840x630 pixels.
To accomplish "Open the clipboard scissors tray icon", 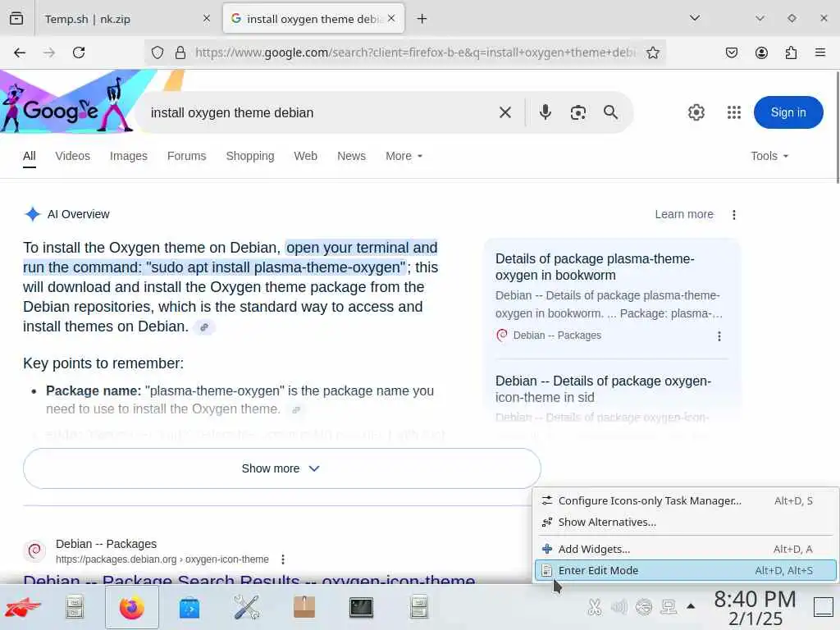I will [594, 607].
